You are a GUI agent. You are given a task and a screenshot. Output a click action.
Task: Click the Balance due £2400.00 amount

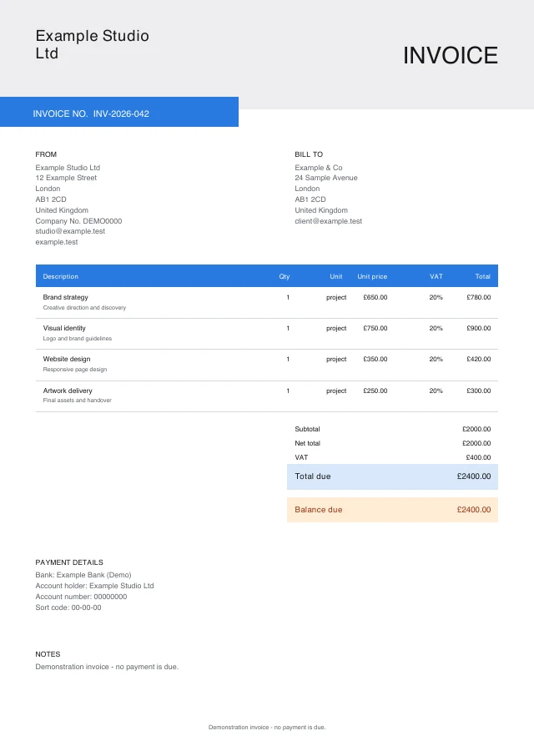(474, 510)
